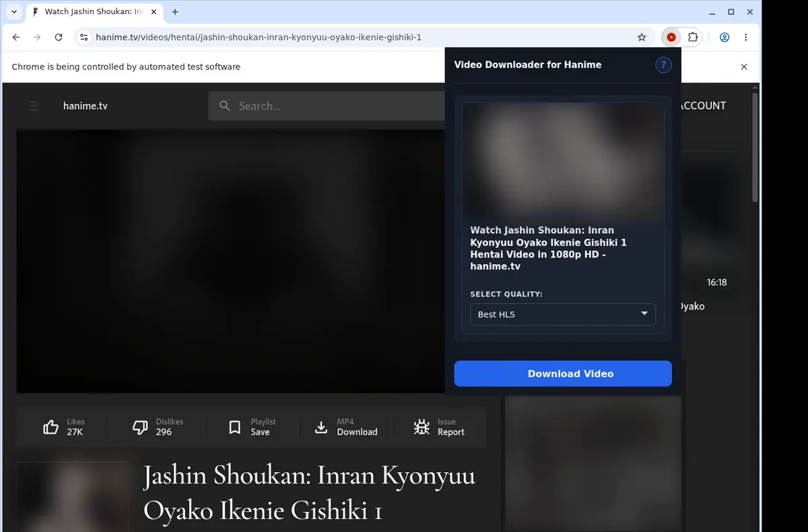Screen dimensions: 808x532
Task: Select the Watch Jashin Shoukan browser tab
Action: tap(93, 11)
